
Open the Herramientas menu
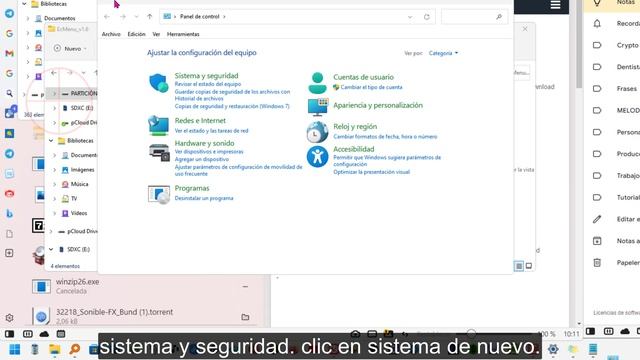coord(183,34)
